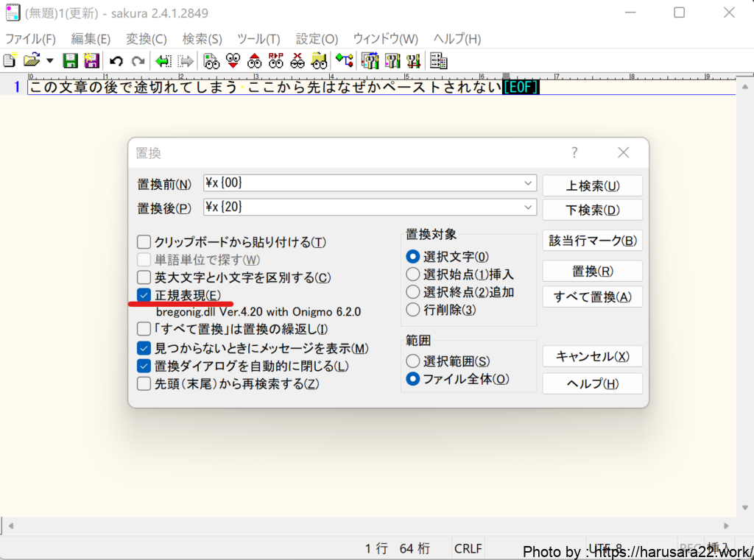Click the Redo arrow icon
This screenshot has height=560, width=754.
click(138, 61)
